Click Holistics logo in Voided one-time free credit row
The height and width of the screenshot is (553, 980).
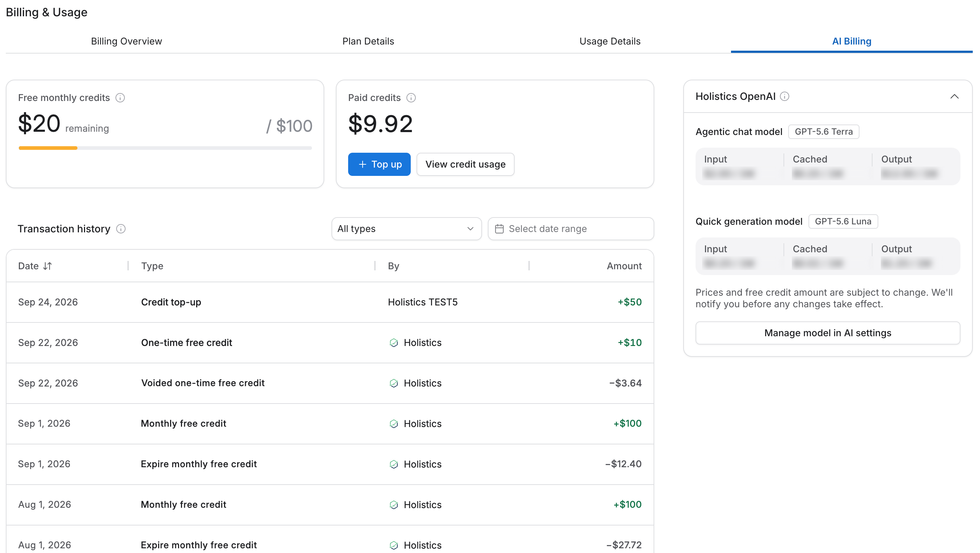(x=394, y=383)
